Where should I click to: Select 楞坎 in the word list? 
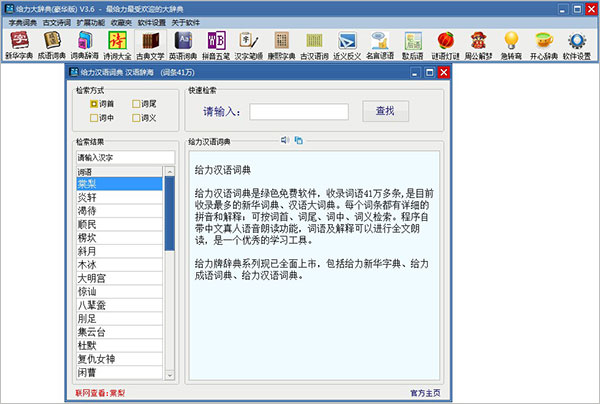[x=119, y=238]
